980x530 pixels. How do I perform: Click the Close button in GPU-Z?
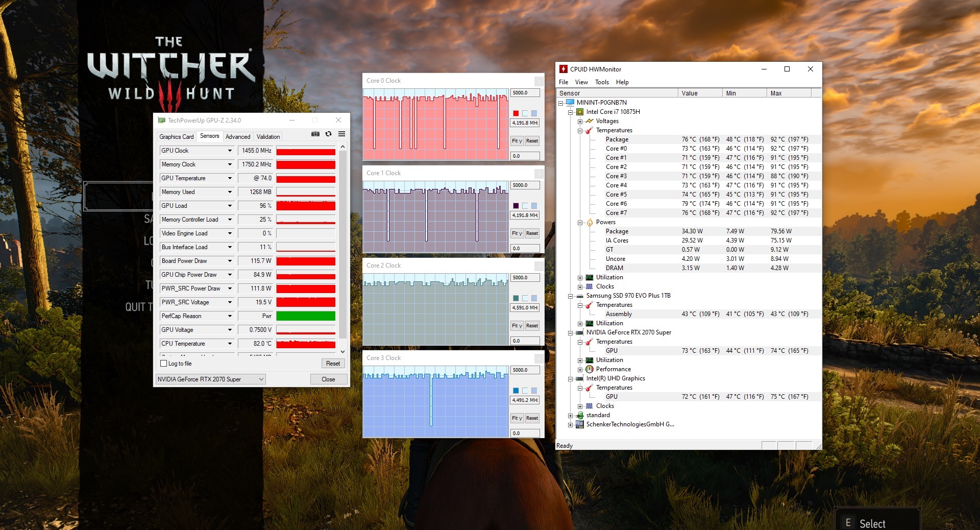click(x=328, y=379)
